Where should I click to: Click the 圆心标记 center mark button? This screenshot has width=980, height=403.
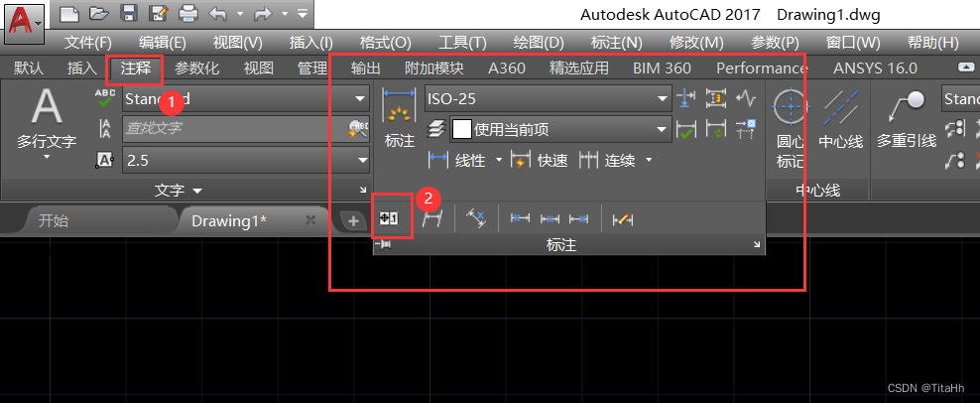tap(790, 128)
